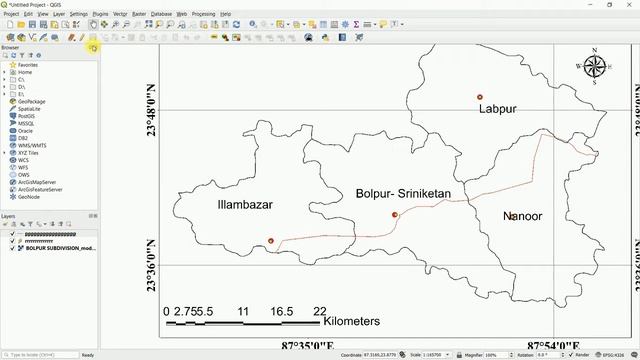Click the Labpur point marker on map
640x360 pixels.
480,97
